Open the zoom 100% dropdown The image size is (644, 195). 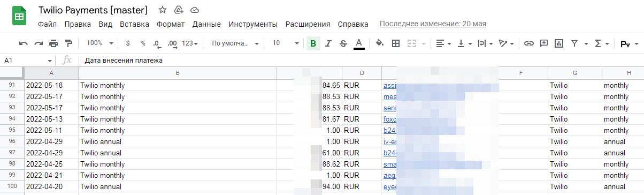[100, 43]
